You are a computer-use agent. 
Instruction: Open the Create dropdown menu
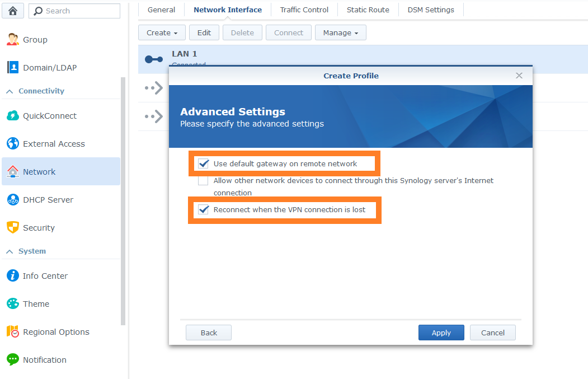pyautogui.click(x=162, y=32)
